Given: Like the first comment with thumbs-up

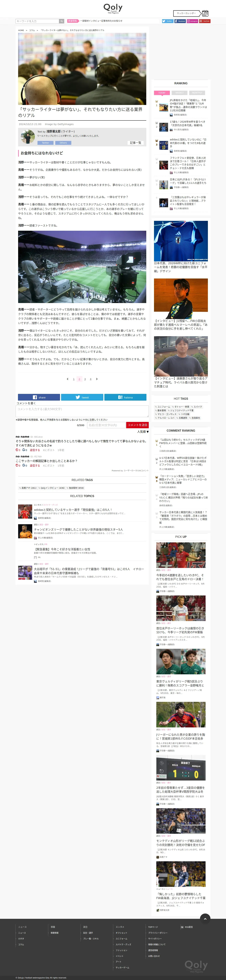Looking at the screenshot, I should [17, 450].
